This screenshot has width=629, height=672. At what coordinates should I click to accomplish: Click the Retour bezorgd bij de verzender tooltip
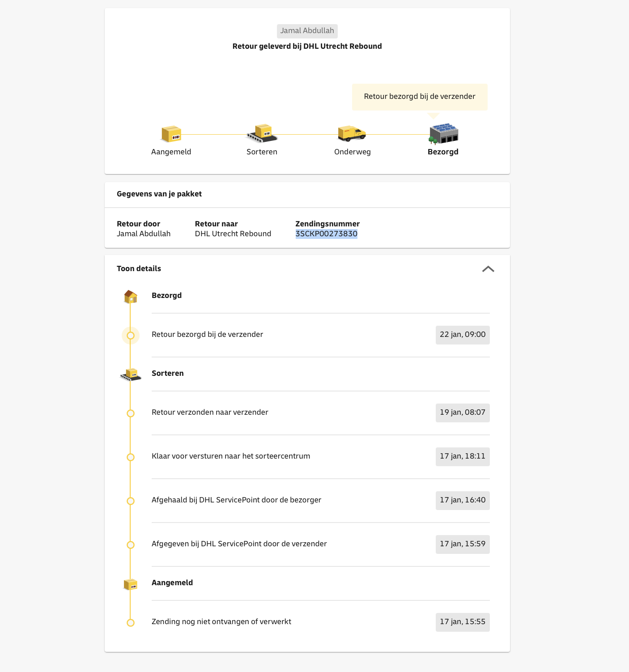click(420, 97)
